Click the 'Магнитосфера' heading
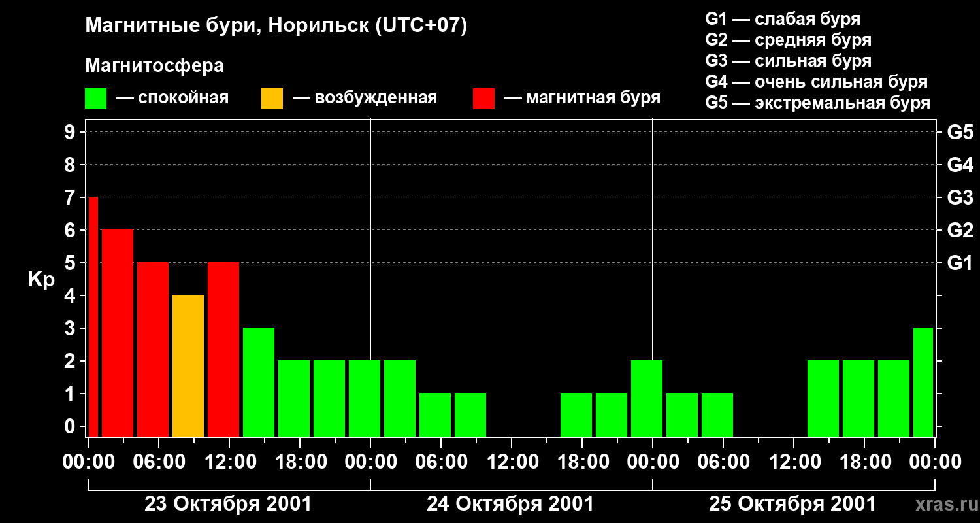 (x=154, y=66)
